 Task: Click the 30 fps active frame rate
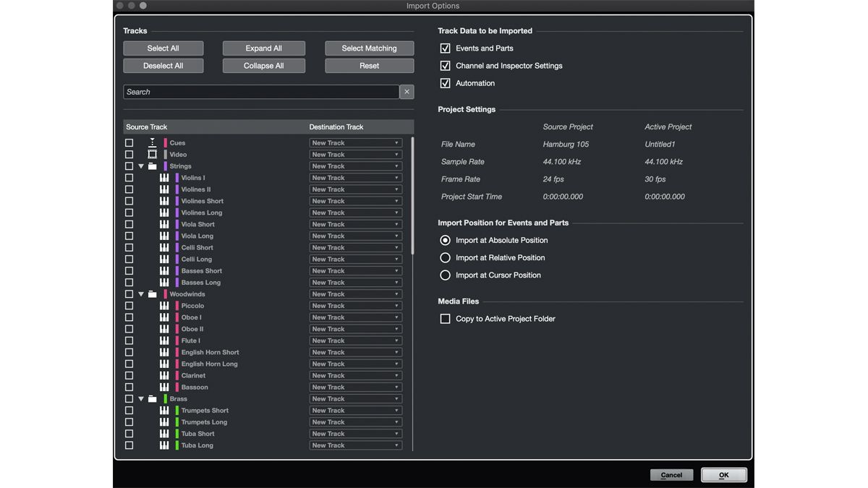point(655,179)
